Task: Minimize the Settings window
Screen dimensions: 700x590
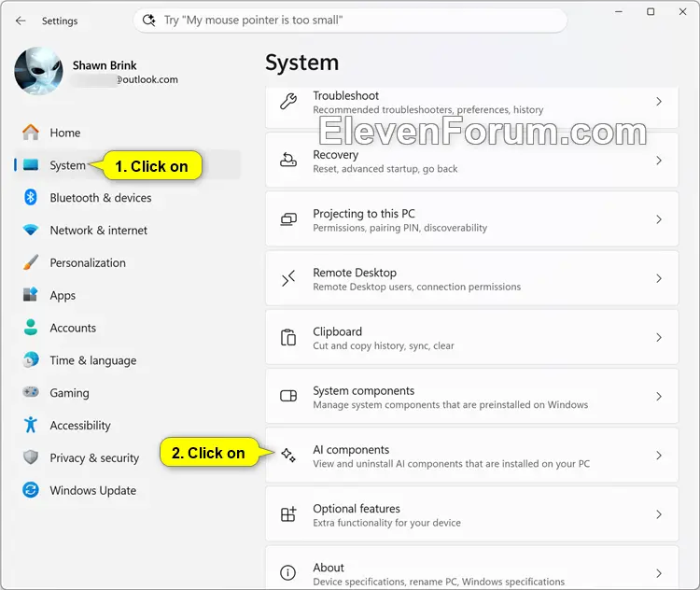Action: tap(619, 11)
